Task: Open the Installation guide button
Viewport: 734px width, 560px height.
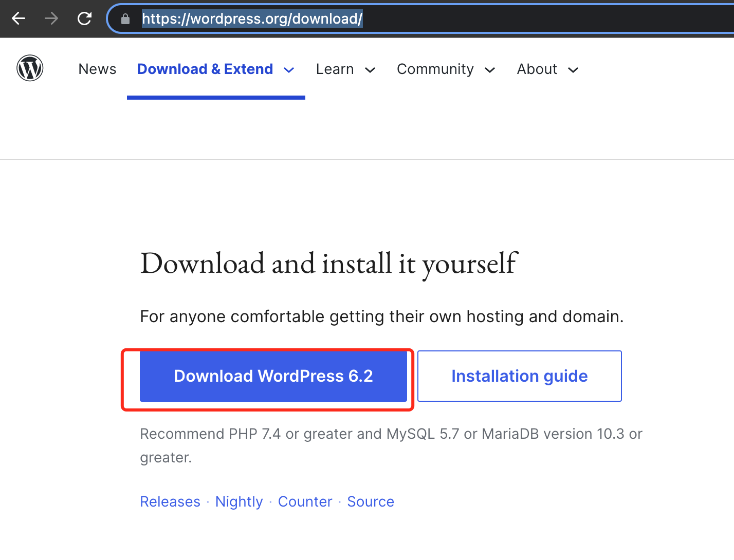Action: (x=519, y=376)
